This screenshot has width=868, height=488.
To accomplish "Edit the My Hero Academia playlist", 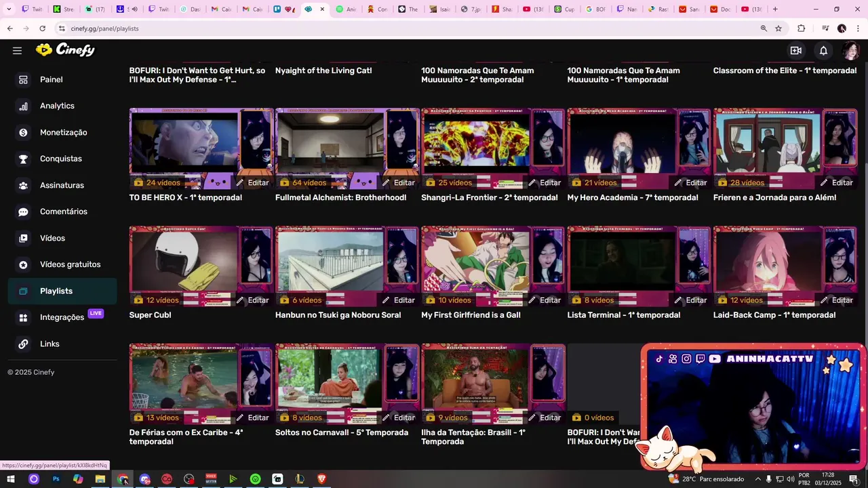I will (690, 182).
